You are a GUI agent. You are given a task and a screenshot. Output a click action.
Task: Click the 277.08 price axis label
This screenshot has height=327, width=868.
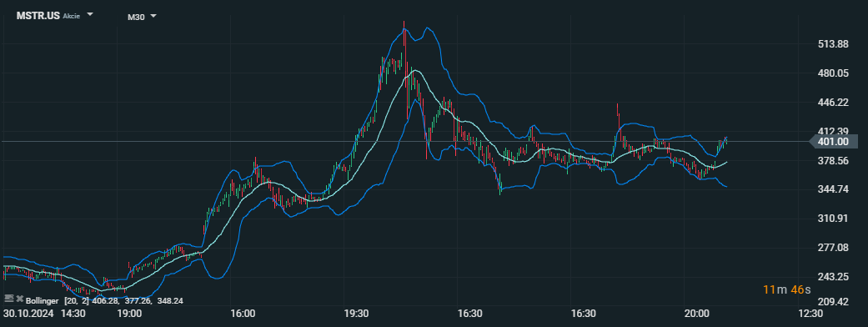[833, 248]
